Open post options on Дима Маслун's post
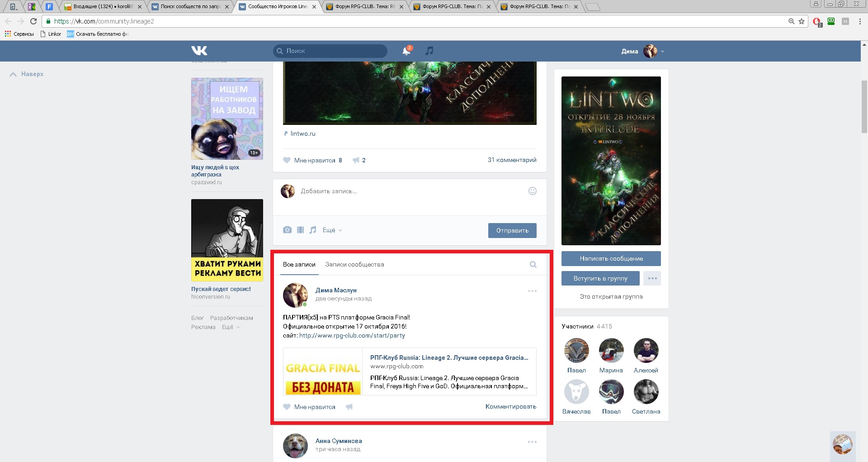The image size is (868, 462). 532,291
